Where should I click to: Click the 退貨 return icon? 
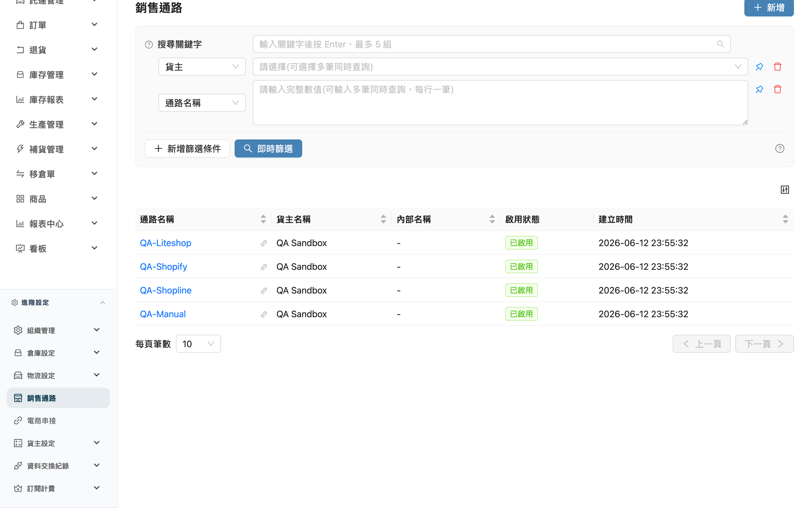pyautogui.click(x=20, y=50)
